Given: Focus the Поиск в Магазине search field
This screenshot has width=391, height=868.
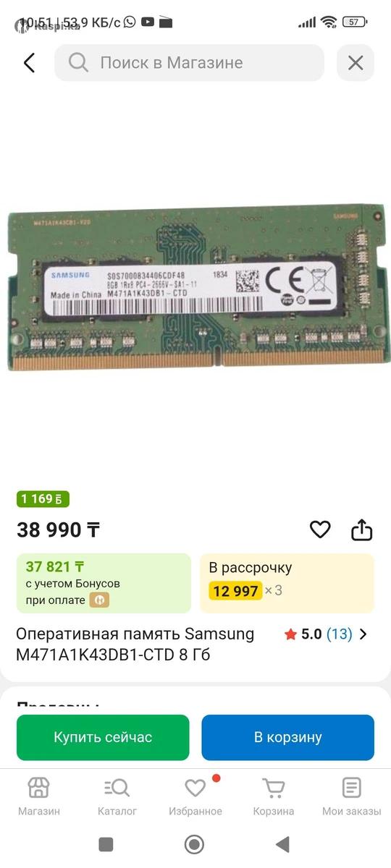Looking at the screenshot, I should point(189,63).
